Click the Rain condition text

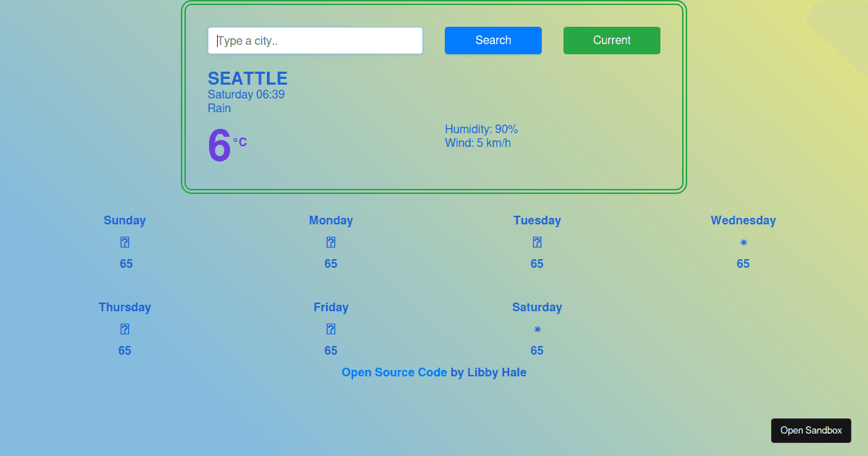pyautogui.click(x=219, y=107)
